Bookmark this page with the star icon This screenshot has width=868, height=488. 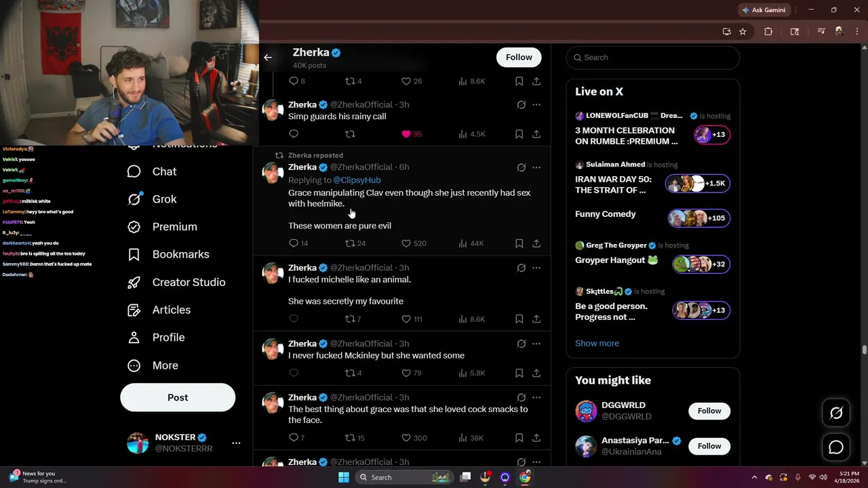(x=743, y=31)
